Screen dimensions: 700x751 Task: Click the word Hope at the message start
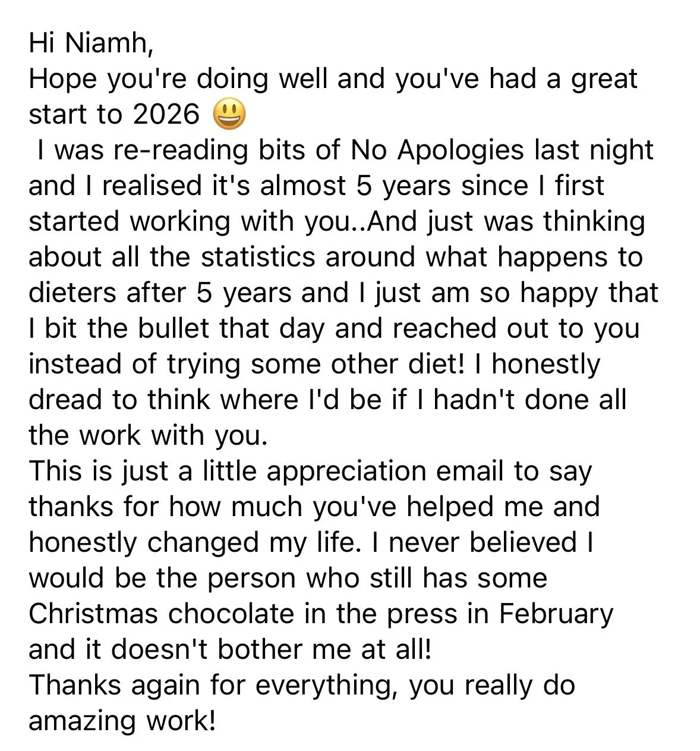pyautogui.click(x=63, y=80)
